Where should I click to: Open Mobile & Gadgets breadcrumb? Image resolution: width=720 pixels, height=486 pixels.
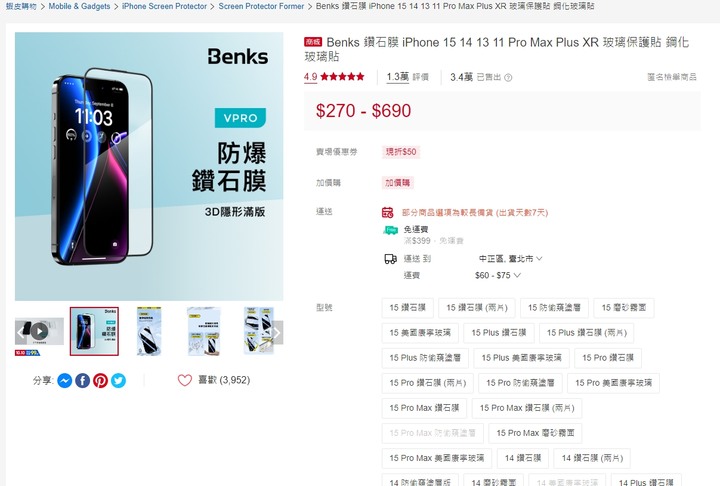pyautogui.click(x=79, y=6)
